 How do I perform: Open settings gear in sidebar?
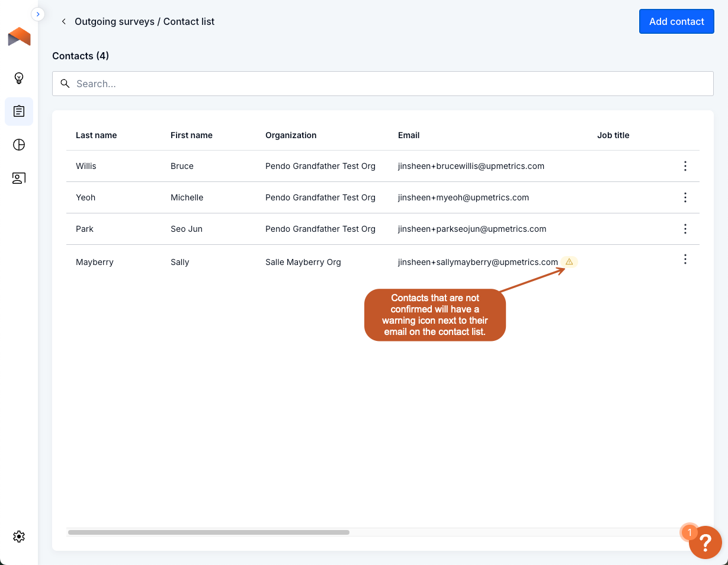click(x=19, y=537)
